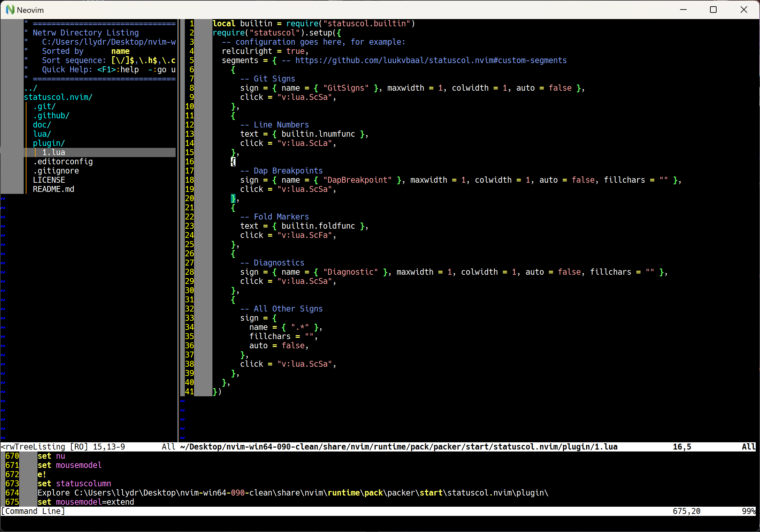
Task: Click the Neovim logo in the title bar
Action: coord(10,10)
